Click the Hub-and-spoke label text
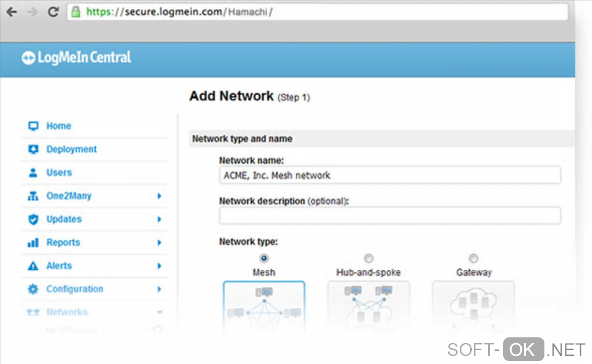Image resolution: width=592 pixels, height=364 pixels. click(x=369, y=272)
